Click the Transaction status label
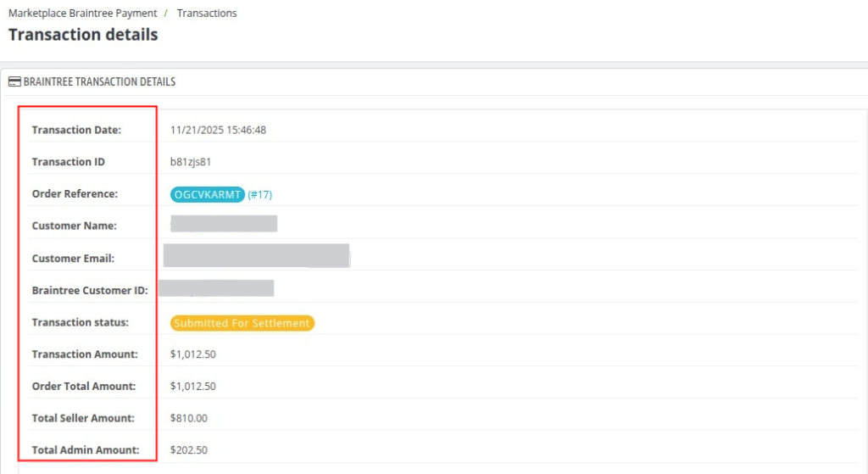The image size is (868, 474). [x=80, y=322]
